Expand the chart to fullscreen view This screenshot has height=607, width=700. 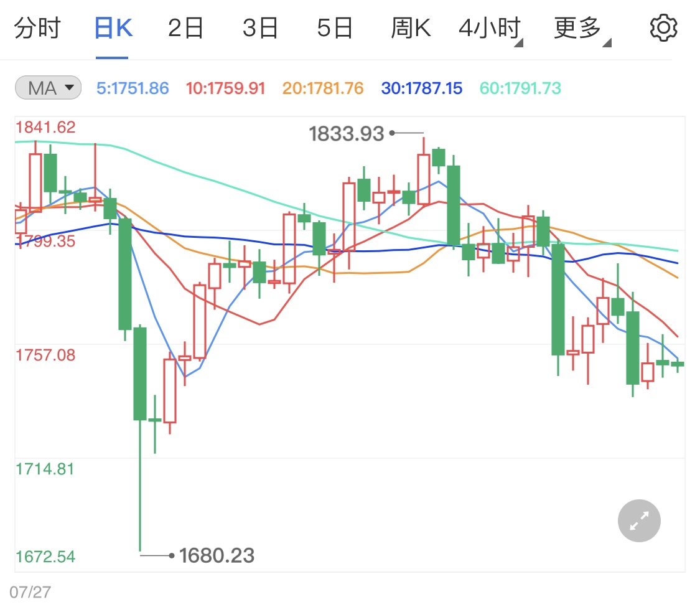[639, 520]
